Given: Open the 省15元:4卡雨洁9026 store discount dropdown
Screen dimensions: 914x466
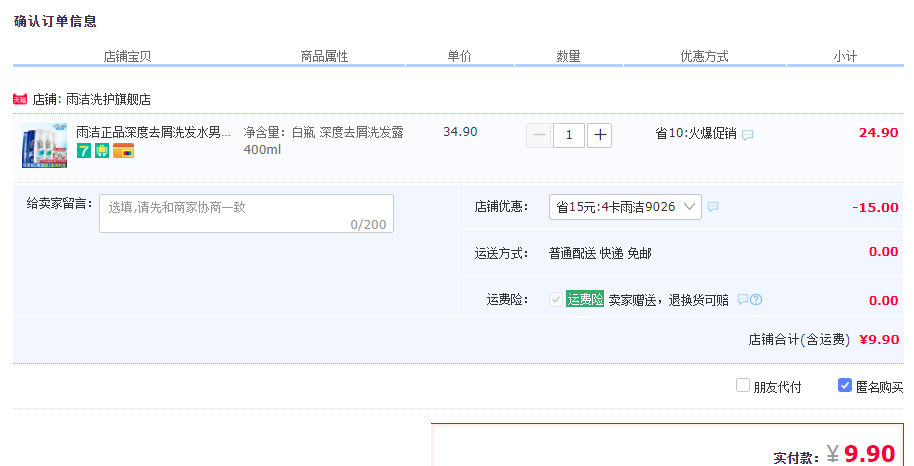Looking at the screenshot, I should click(x=625, y=207).
